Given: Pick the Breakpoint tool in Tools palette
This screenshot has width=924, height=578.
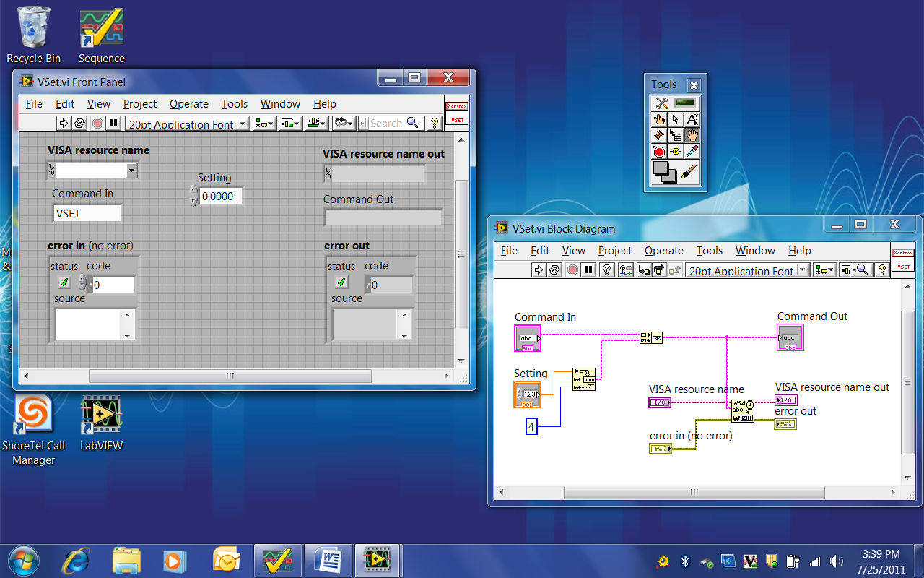Looking at the screenshot, I should [658, 152].
